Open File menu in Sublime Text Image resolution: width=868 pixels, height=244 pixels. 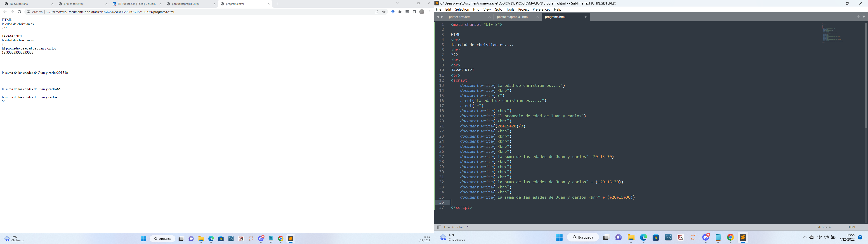[438, 9]
